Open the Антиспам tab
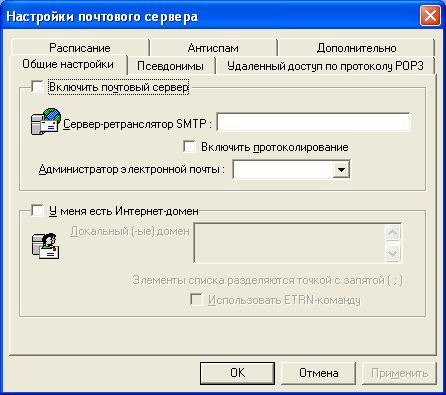446x395 pixels. pos(213,48)
